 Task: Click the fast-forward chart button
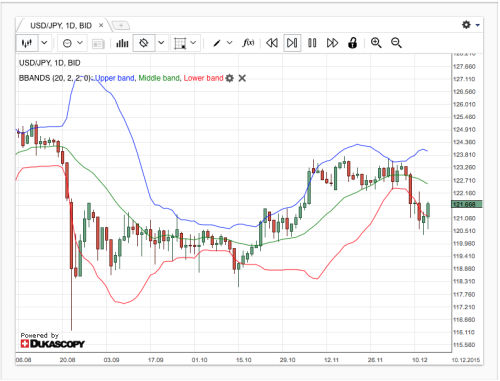click(332, 43)
